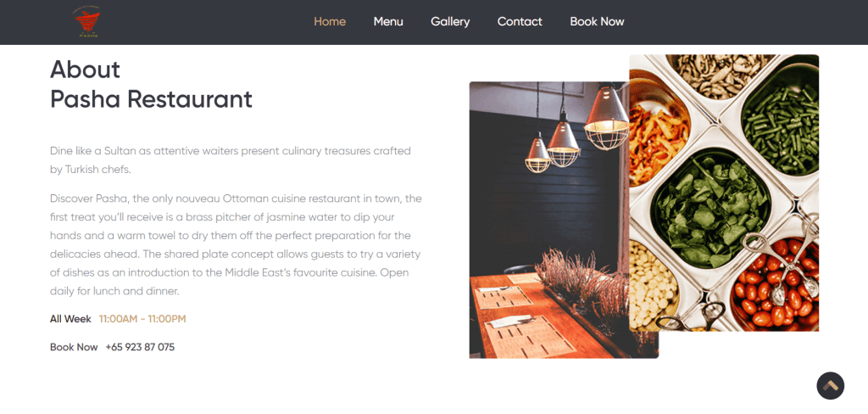Go to the Home nav link
Viewport: 868px width, 414px height.
click(x=330, y=21)
